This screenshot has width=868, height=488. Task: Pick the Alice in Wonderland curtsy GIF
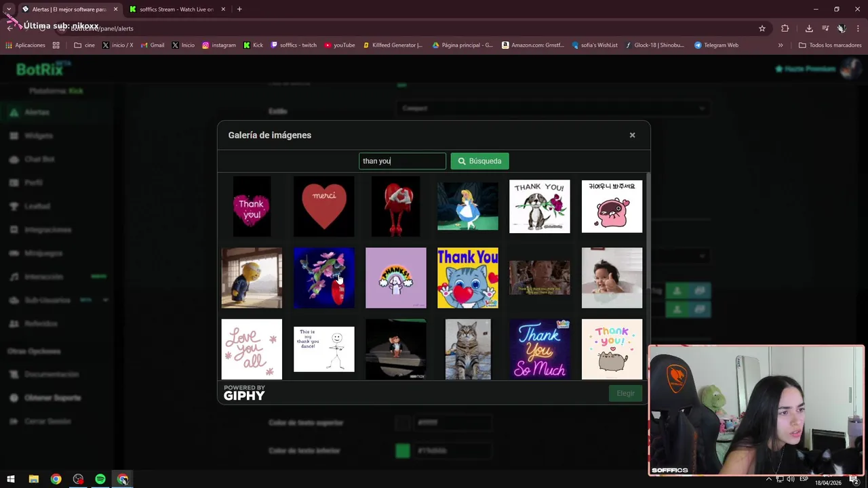click(x=468, y=206)
